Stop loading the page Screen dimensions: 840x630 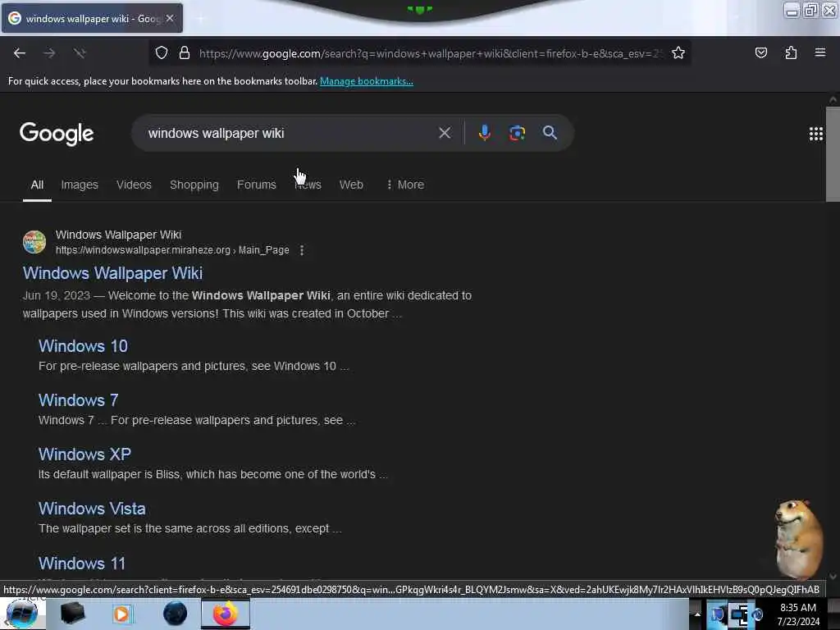[x=80, y=53]
